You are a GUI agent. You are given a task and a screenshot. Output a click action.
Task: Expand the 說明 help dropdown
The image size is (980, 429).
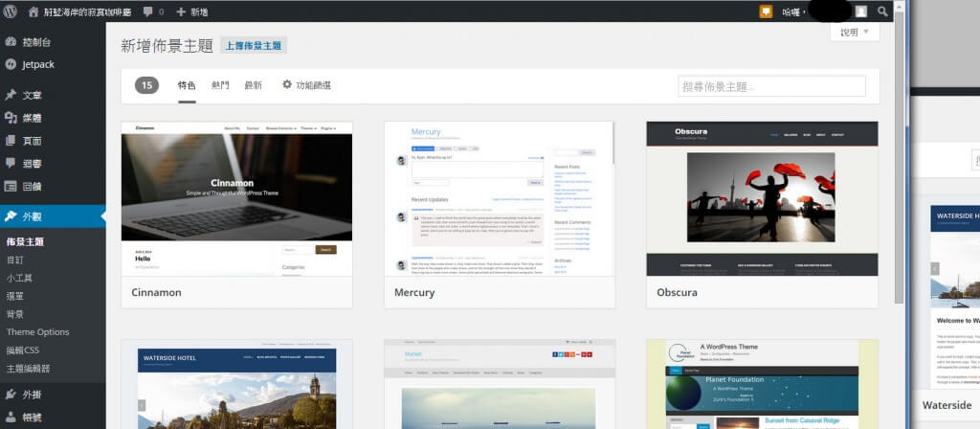coord(855,32)
